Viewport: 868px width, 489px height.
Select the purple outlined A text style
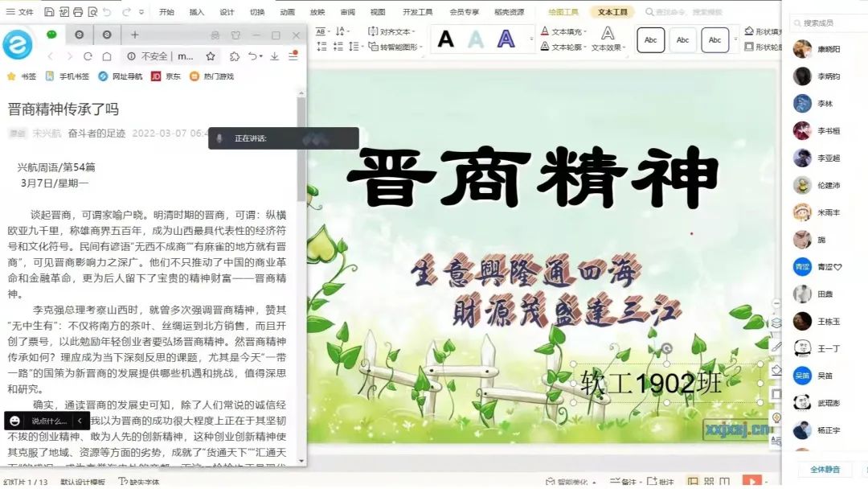[506, 39]
